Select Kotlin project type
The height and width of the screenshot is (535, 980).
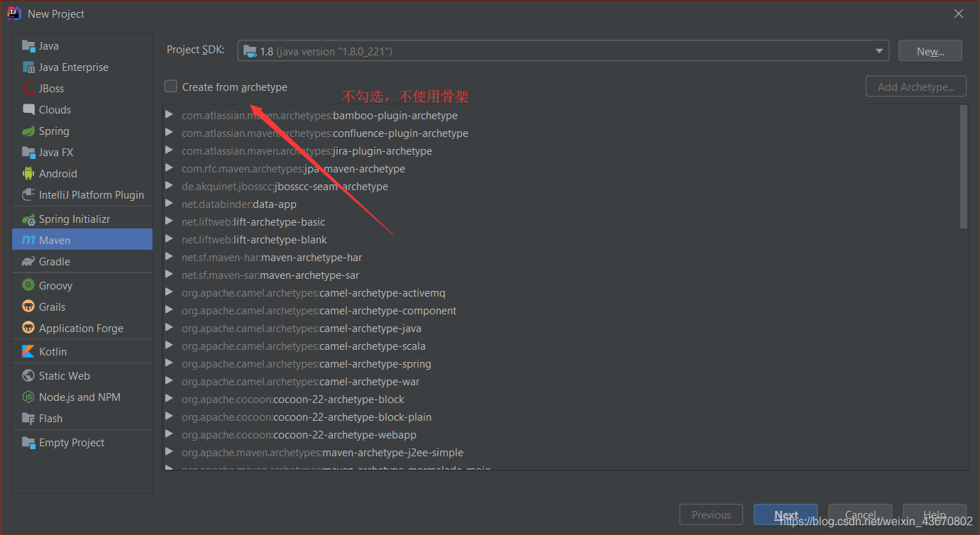(82, 351)
